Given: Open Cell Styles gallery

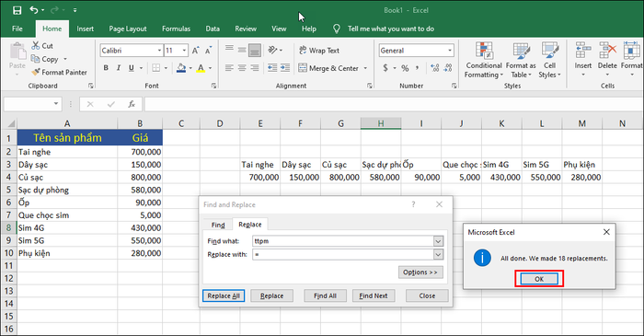Looking at the screenshot, I should pos(549,61).
